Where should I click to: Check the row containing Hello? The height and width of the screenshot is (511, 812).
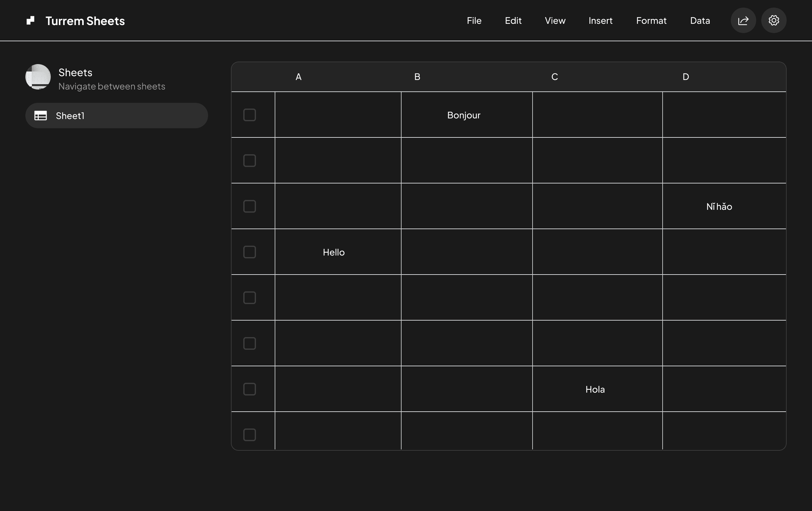point(249,252)
